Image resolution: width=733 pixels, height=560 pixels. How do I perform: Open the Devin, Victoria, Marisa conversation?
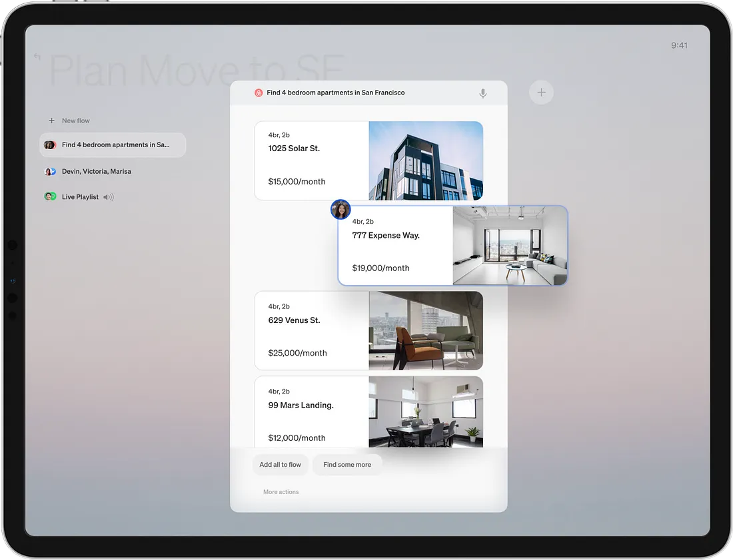[97, 172]
